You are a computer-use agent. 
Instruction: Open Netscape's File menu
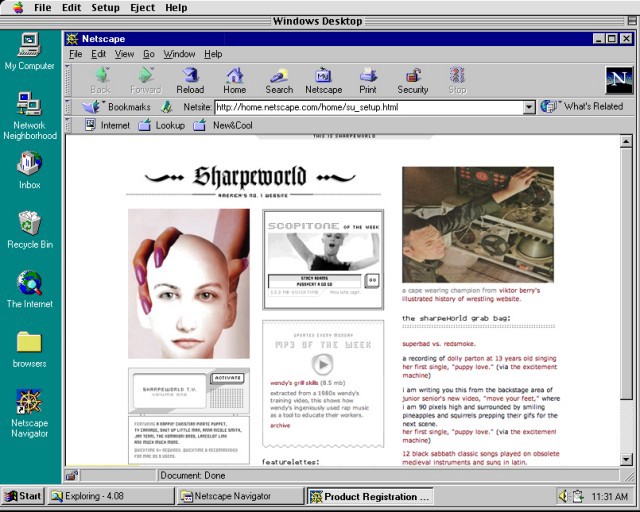76,54
